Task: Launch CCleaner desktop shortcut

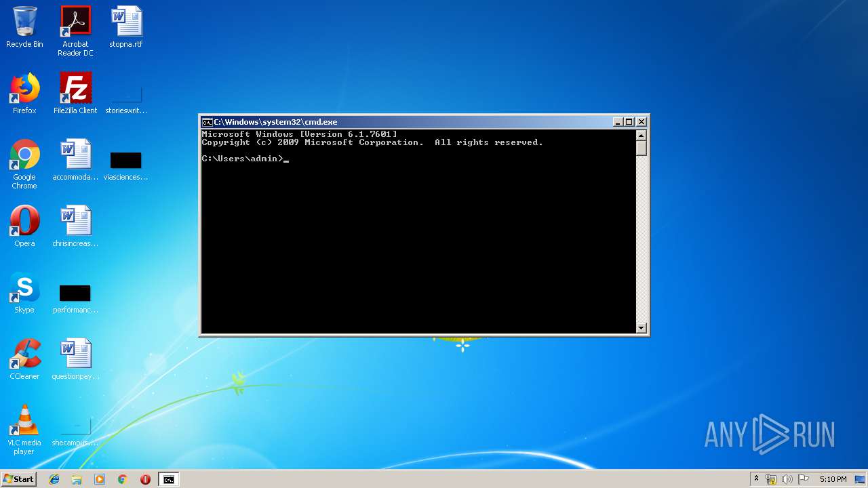Action: [24, 359]
